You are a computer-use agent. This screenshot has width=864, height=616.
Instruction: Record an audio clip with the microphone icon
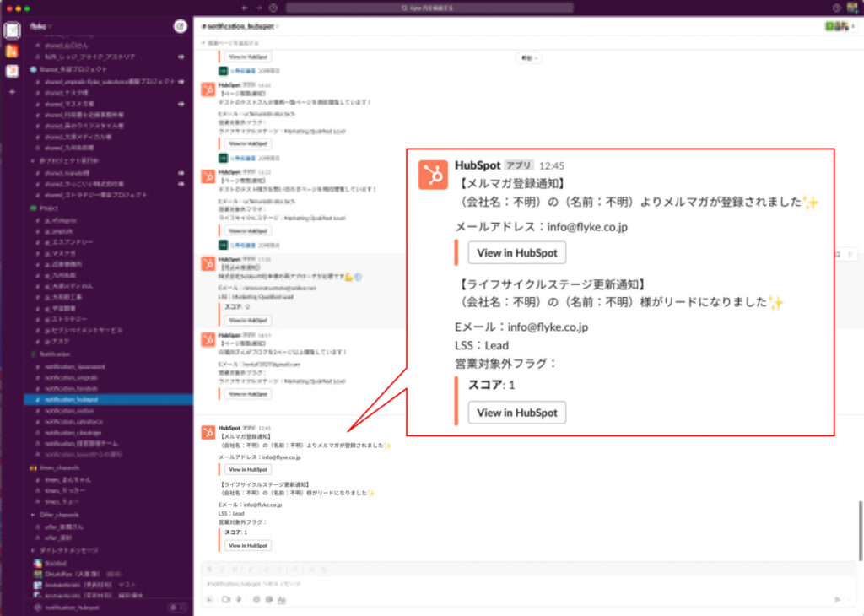pos(239,599)
